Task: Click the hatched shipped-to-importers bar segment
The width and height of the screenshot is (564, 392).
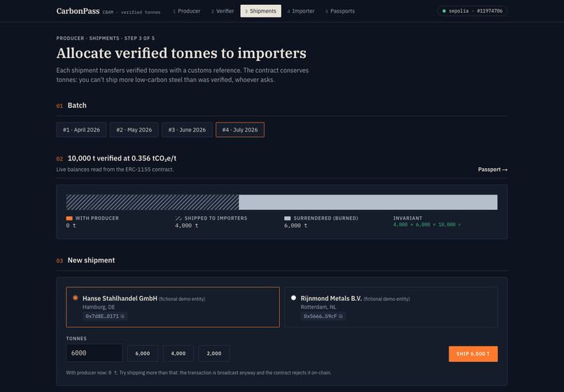Action: click(x=153, y=202)
